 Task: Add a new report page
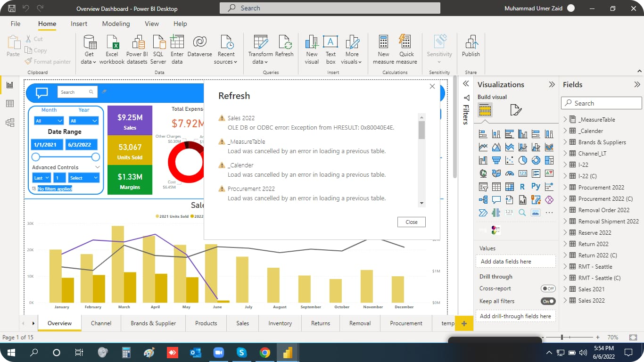click(x=464, y=323)
